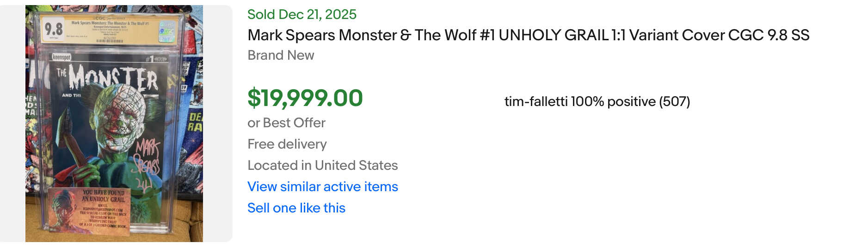This screenshot has height=249, width=868.
Task: Click the 'Monster' title lettering on the cover
Action: click(113, 78)
